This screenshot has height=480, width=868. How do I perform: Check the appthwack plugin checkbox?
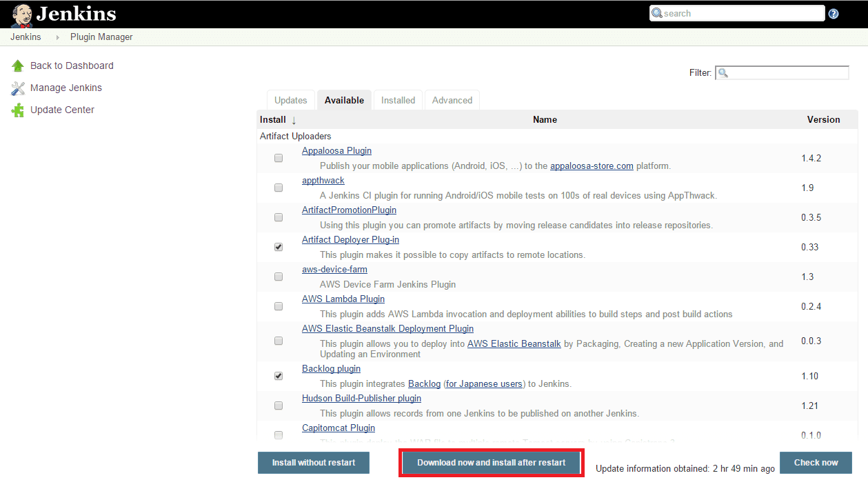tap(279, 188)
